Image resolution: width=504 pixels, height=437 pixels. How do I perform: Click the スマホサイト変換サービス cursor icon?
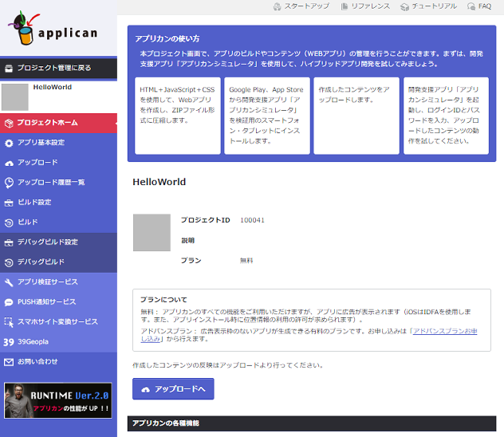click(9, 322)
